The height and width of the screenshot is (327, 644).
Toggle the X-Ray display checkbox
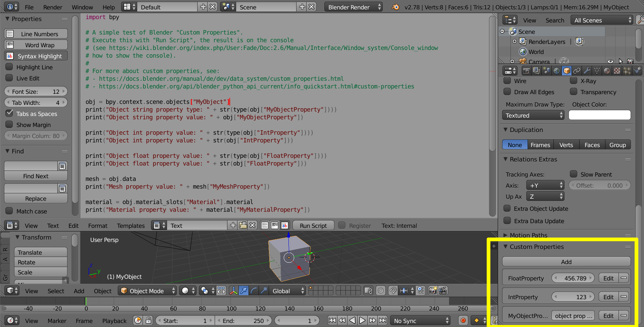point(574,81)
